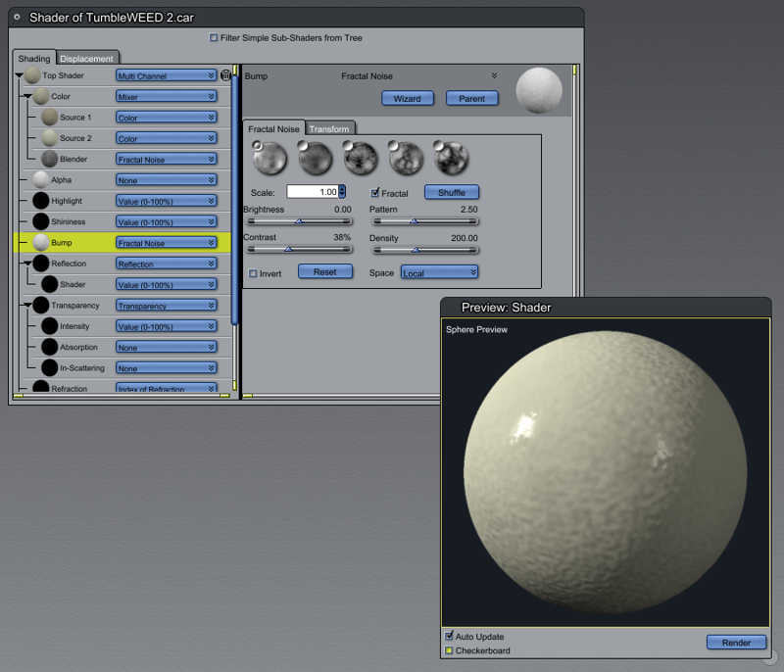The image size is (784, 672).
Task: Open the Color Mixer dropdown
Action: [166, 96]
